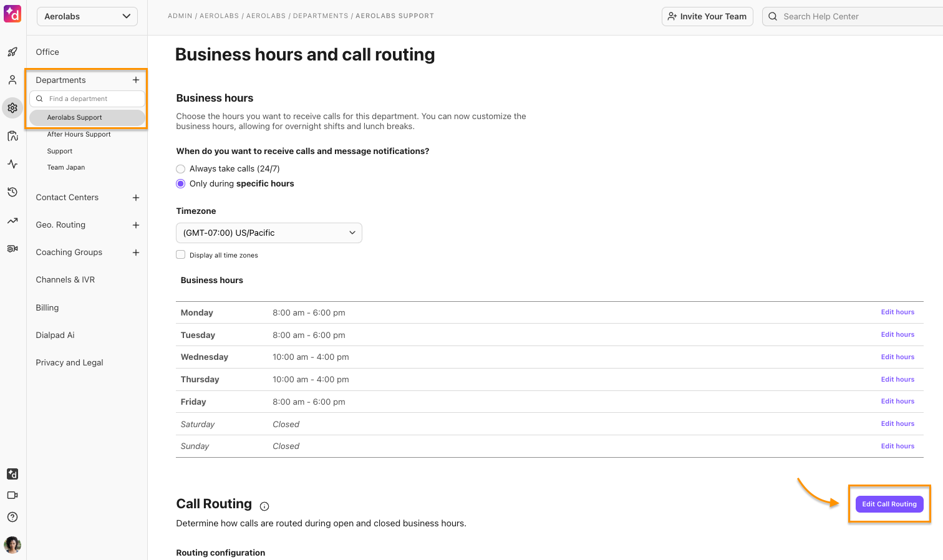Select Always take calls (24/7) radio
The width and height of the screenshot is (943, 560).
pyautogui.click(x=181, y=169)
